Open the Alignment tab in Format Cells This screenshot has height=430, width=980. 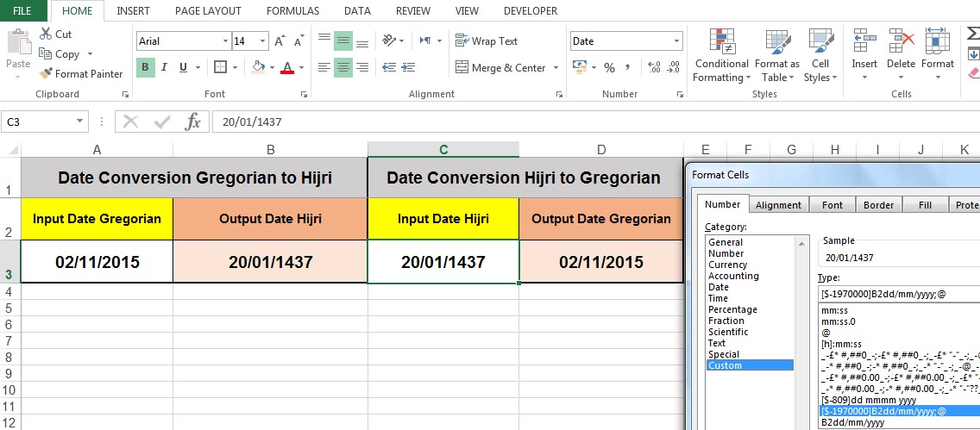pyautogui.click(x=778, y=205)
